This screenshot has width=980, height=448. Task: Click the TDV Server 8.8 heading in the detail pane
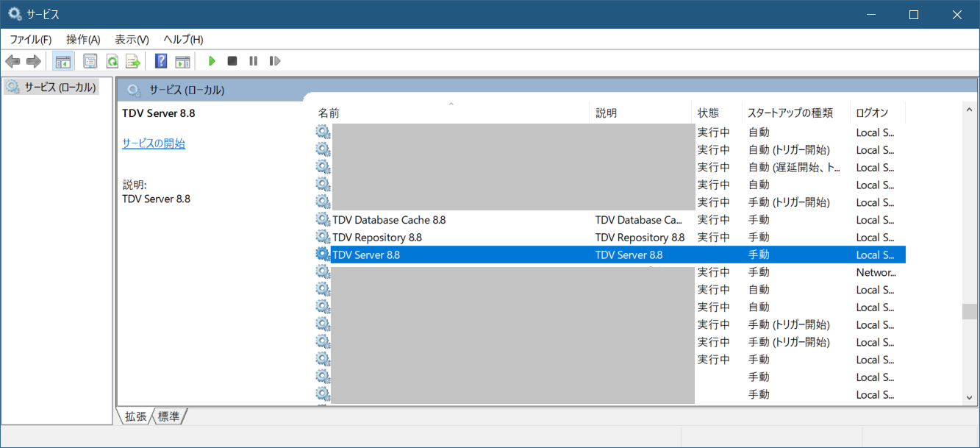(x=158, y=113)
